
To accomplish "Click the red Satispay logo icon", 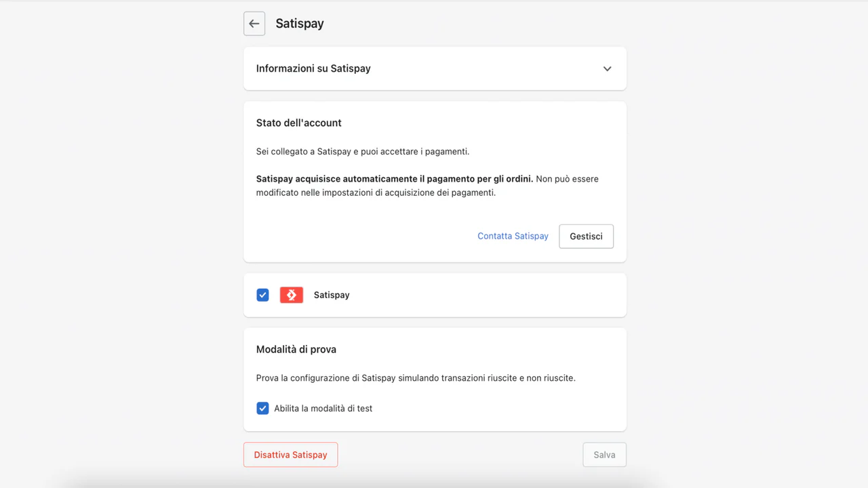I will click(x=292, y=295).
